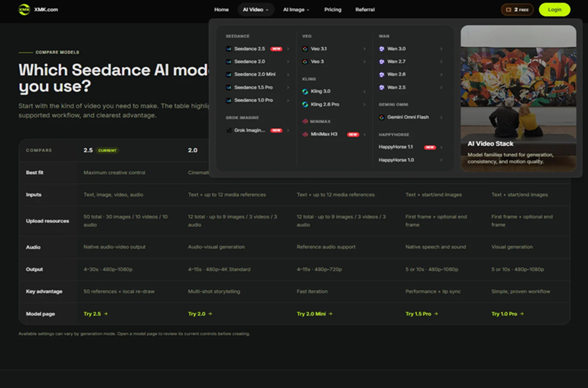The image size is (588, 388).
Task: Select Wan 2.7 from menu
Action: click(x=411, y=62)
